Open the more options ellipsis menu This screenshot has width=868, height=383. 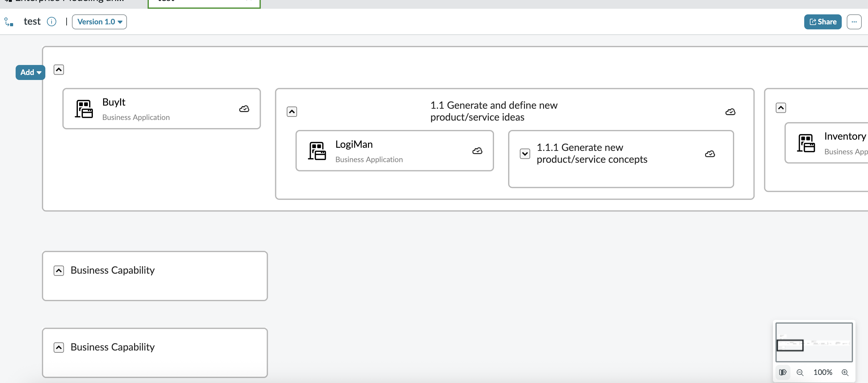854,22
